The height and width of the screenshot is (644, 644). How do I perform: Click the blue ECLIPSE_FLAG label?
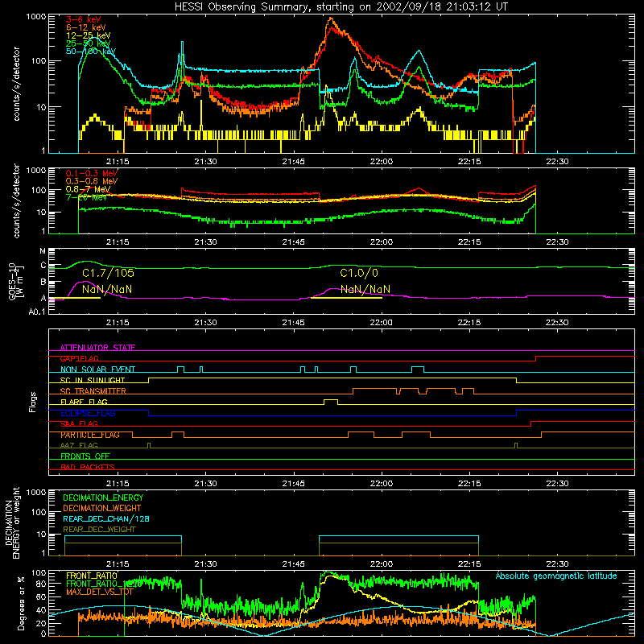pos(88,413)
